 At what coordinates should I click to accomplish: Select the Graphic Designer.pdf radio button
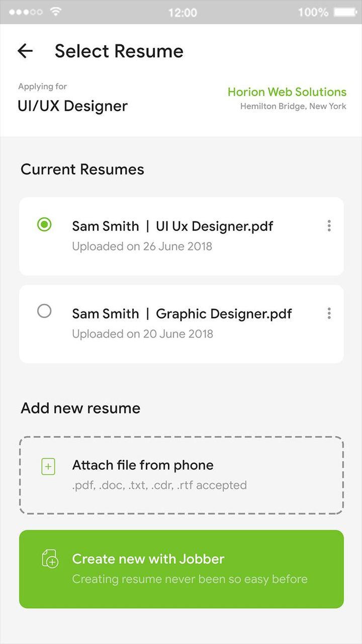44,311
